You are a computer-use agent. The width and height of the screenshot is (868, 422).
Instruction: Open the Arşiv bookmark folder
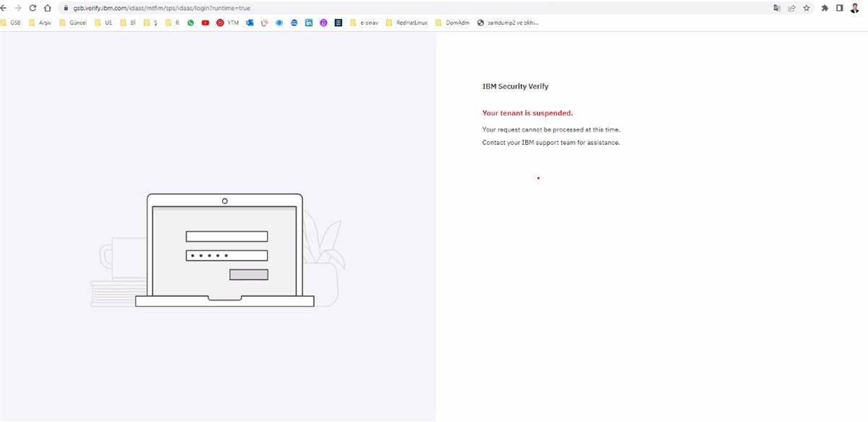pyautogui.click(x=40, y=22)
